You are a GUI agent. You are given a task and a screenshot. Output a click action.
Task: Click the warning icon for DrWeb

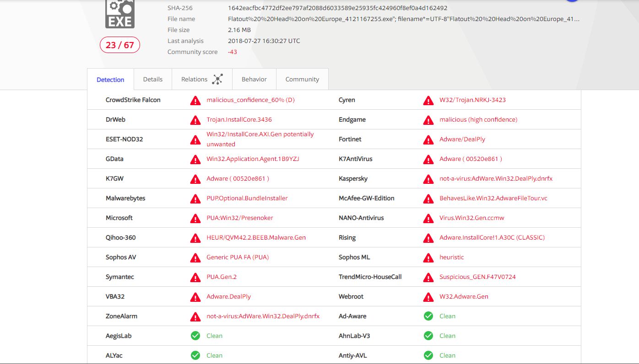[x=195, y=120]
